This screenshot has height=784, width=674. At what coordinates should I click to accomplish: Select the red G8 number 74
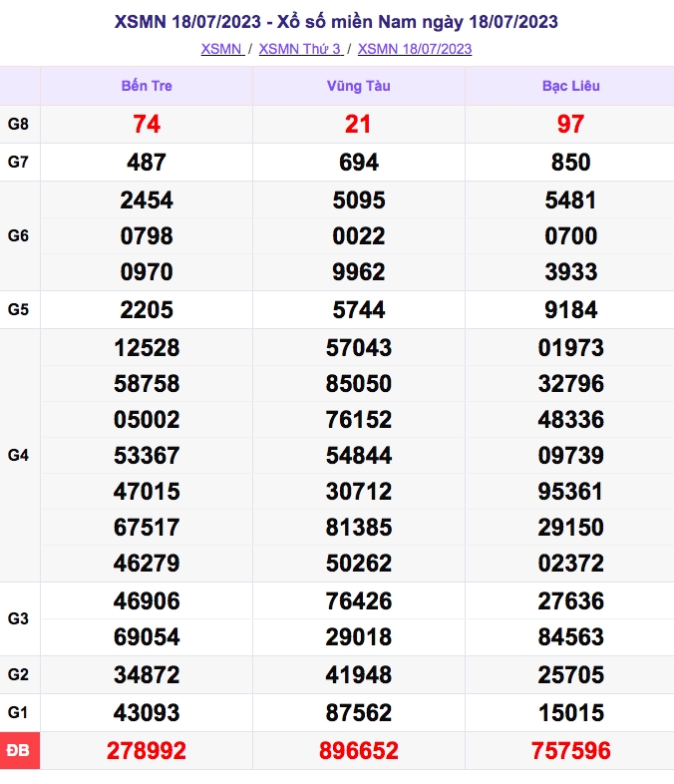[147, 124]
